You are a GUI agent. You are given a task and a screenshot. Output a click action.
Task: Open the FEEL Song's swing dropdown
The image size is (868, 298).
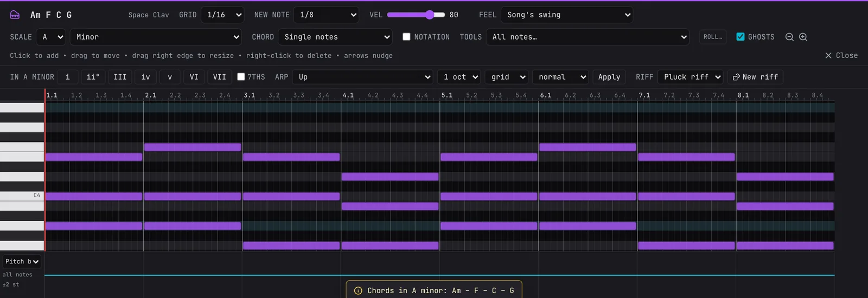point(567,15)
